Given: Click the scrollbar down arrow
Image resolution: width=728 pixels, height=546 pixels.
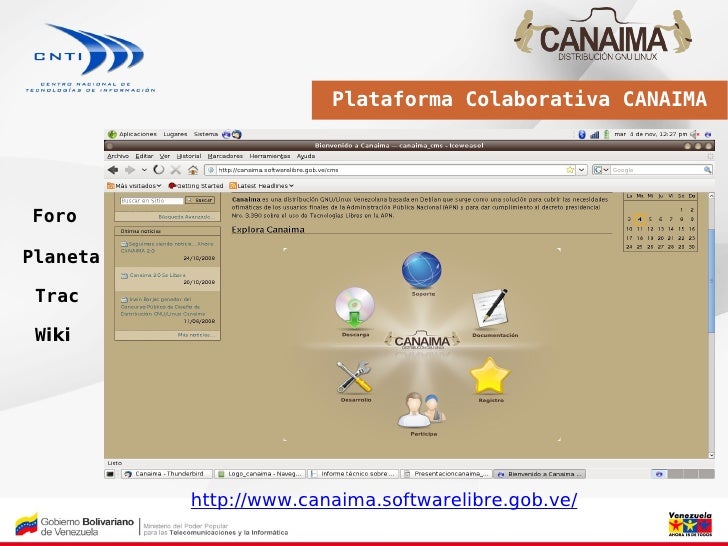Looking at the screenshot, I should click(x=711, y=456).
